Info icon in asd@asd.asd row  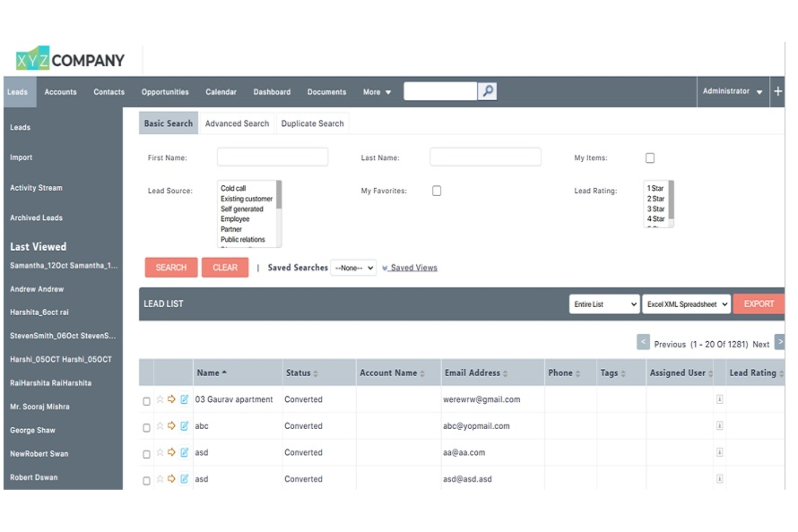click(x=719, y=479)
